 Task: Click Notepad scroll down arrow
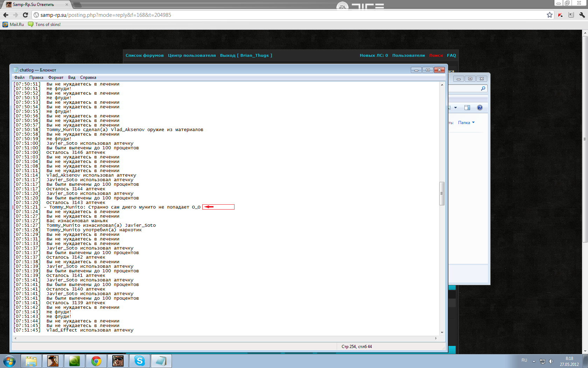442,332
